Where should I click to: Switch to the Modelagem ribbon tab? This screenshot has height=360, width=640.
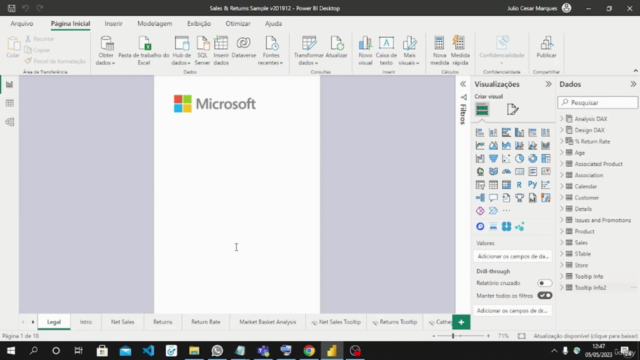pyautogui.click(x=155, y=24)
